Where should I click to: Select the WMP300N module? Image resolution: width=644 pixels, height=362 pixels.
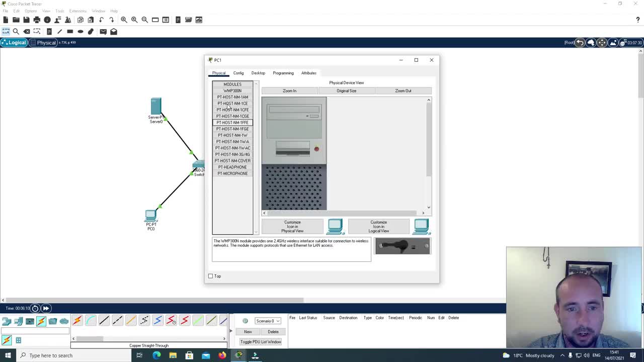click(232, 91)
